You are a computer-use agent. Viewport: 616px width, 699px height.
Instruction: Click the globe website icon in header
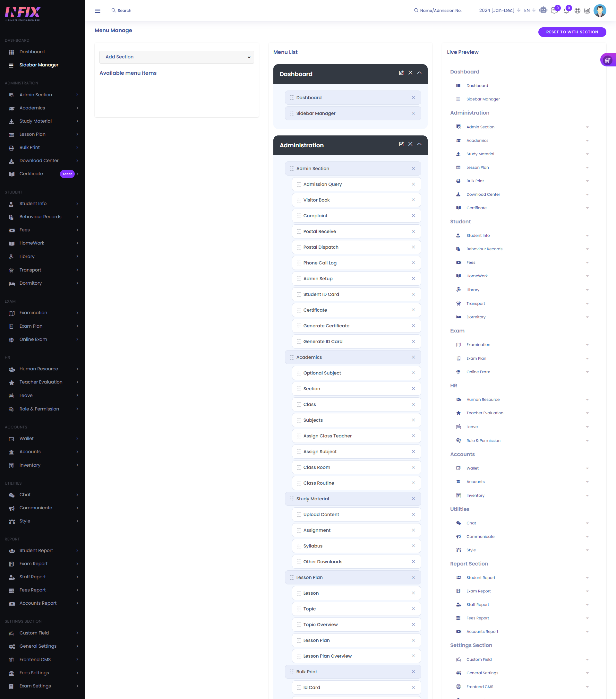577,11
